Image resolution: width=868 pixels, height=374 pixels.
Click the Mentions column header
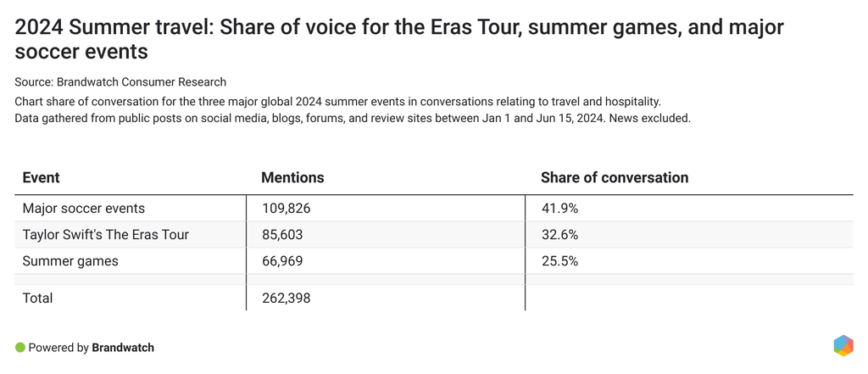[x=292, y=177]
